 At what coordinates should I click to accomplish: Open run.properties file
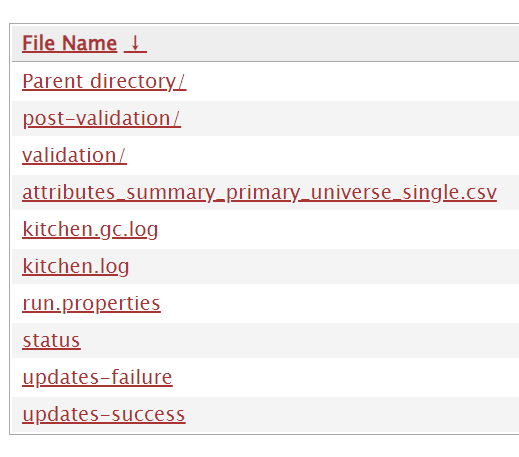tap(91, 304)
